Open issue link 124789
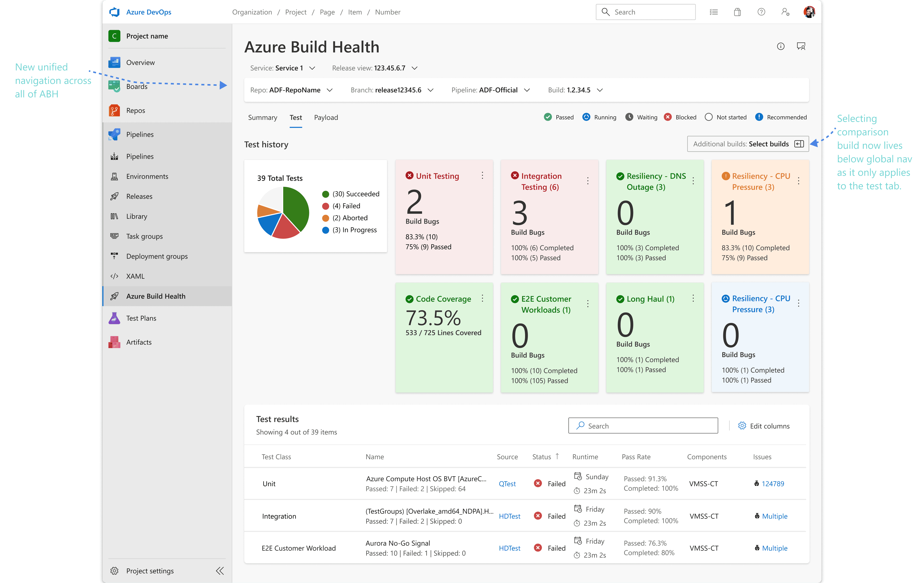The height and width of the screenshot is (583, 924). 772,484
